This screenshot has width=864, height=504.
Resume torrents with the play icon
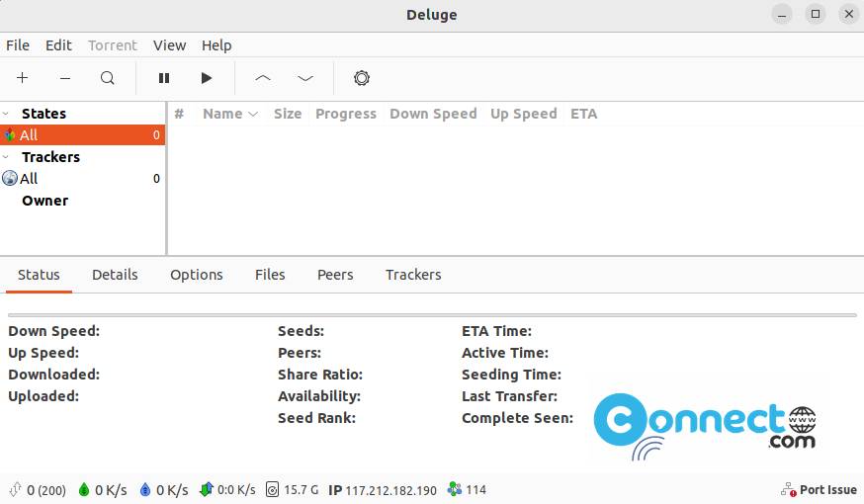pyautogui.click(x=207, y=78)
